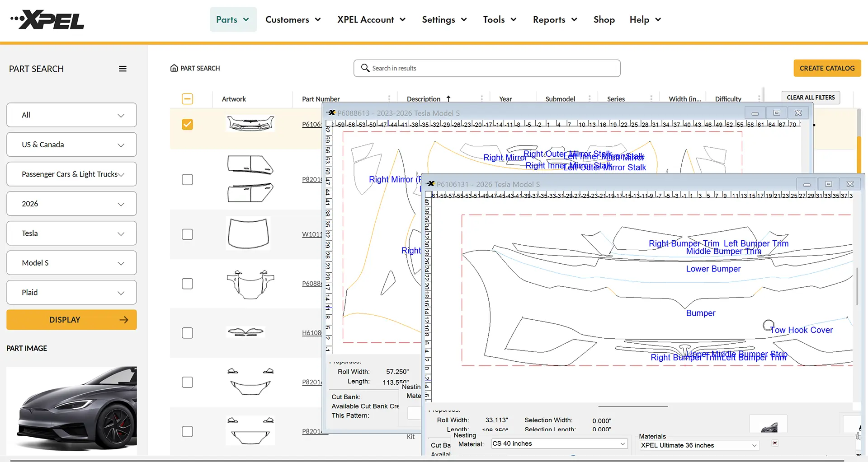This screenshot has height=462, width=868.
Task: Click the remove material icon beside XPEL Ultimate
Action: point(774,443)
